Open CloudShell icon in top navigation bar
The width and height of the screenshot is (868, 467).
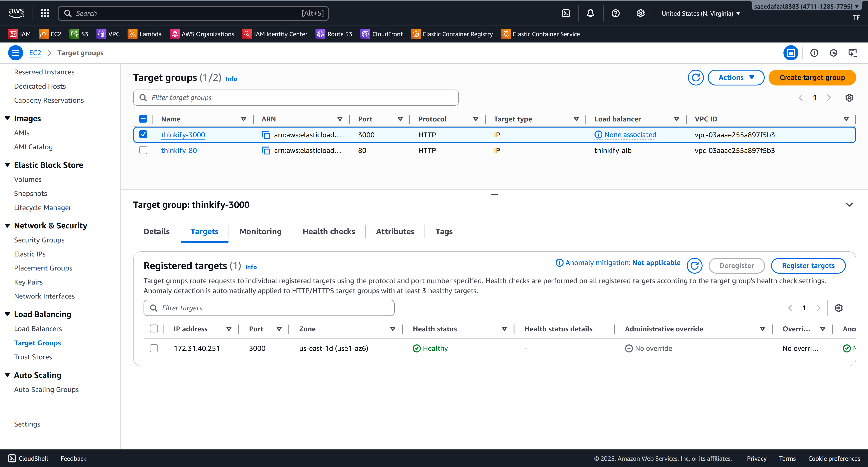click(x=566, y=14)
